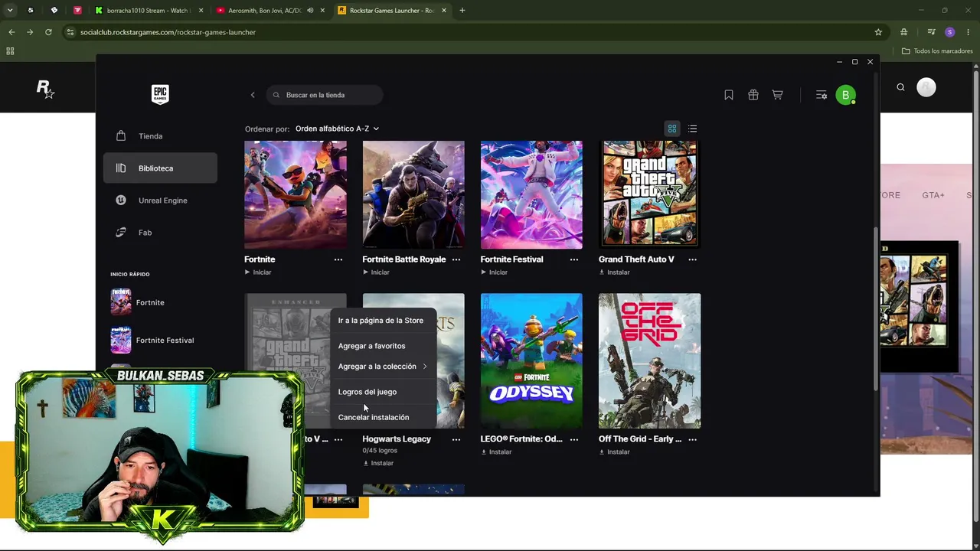Click Instalar under LEGO Fortnite Odyssey

click(x=496, y=452)
